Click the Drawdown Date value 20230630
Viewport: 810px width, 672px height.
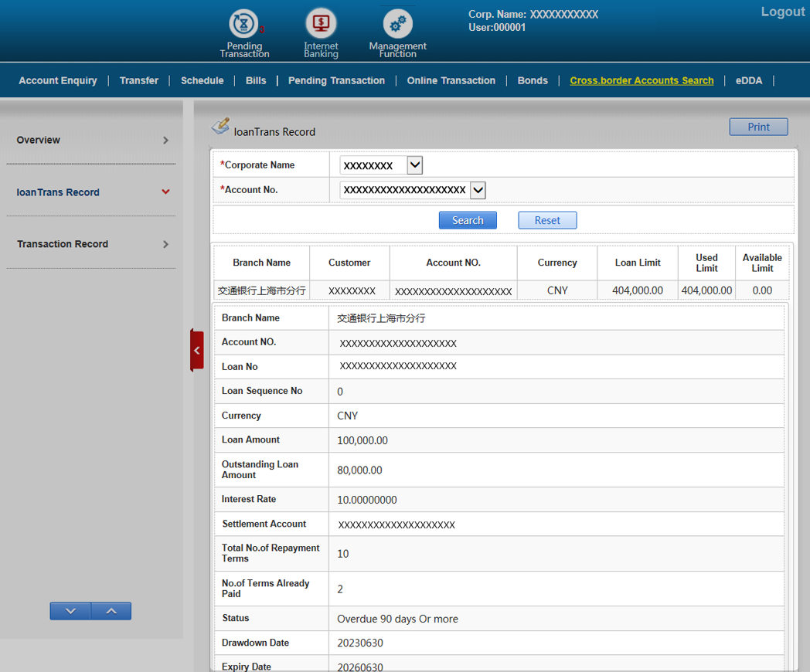tap(360, 643)
